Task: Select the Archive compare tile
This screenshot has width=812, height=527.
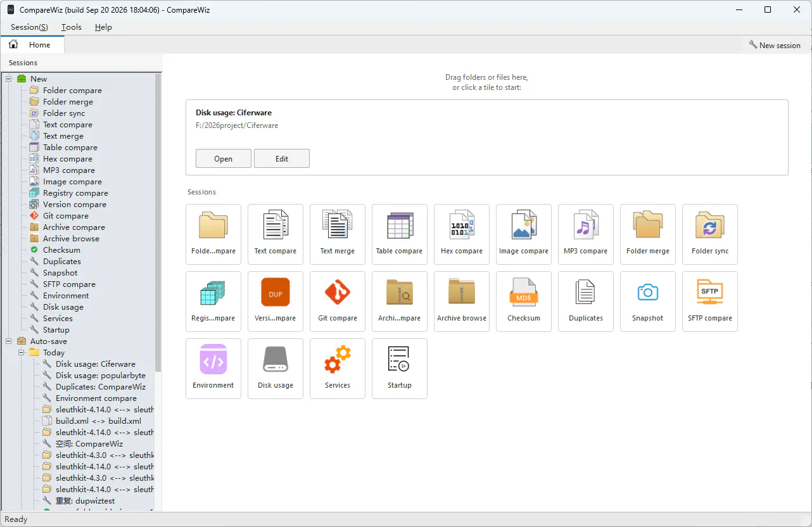Action: (x=400, y=302)
